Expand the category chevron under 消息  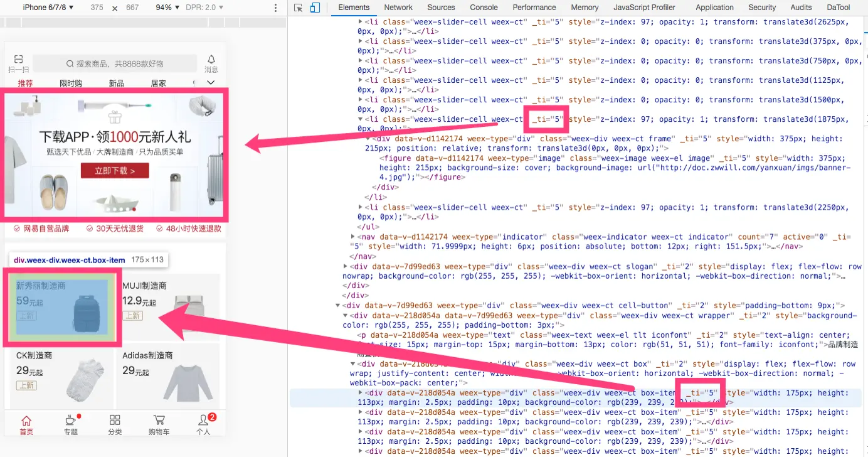click(211, 82)
